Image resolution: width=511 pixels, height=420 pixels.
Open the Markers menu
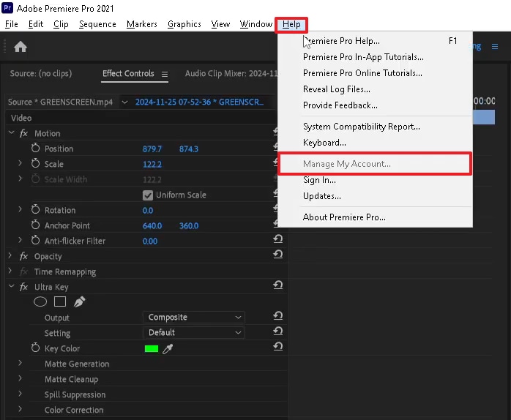click(x=142, y=24)
